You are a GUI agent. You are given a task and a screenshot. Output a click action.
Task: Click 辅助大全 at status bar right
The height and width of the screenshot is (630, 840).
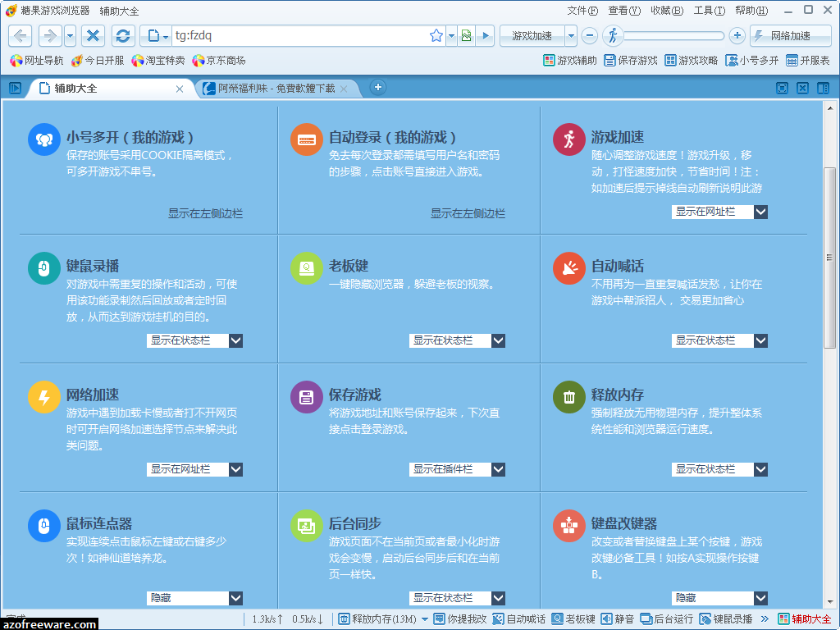tap(804, 619)
